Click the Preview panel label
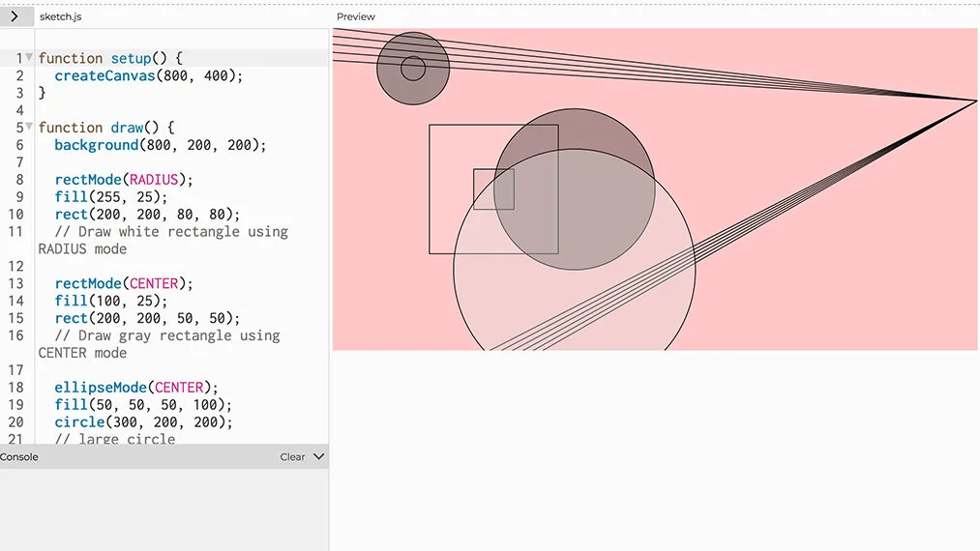The width and height of the screenshot is (980, 551). (356, 16)
